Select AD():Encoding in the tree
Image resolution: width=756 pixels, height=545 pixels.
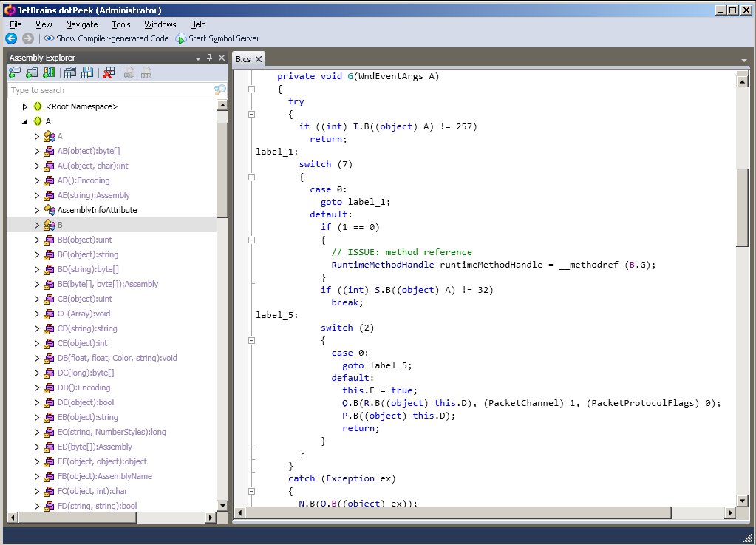84,180
